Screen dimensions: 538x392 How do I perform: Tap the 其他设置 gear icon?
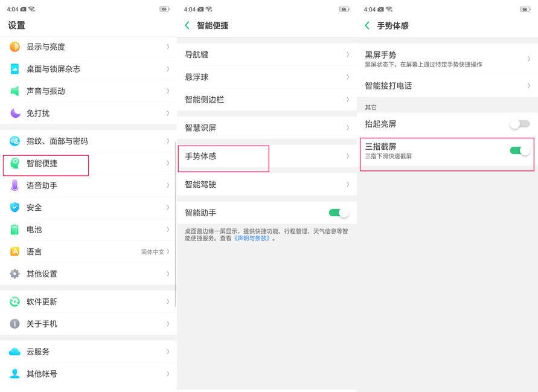[14, 274]
